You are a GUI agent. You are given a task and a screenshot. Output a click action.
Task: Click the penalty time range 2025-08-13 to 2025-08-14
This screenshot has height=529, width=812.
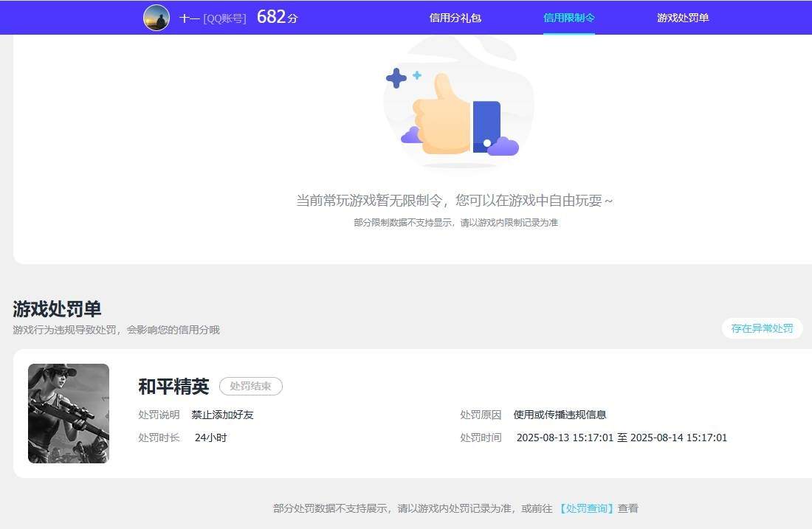point(622,438)
